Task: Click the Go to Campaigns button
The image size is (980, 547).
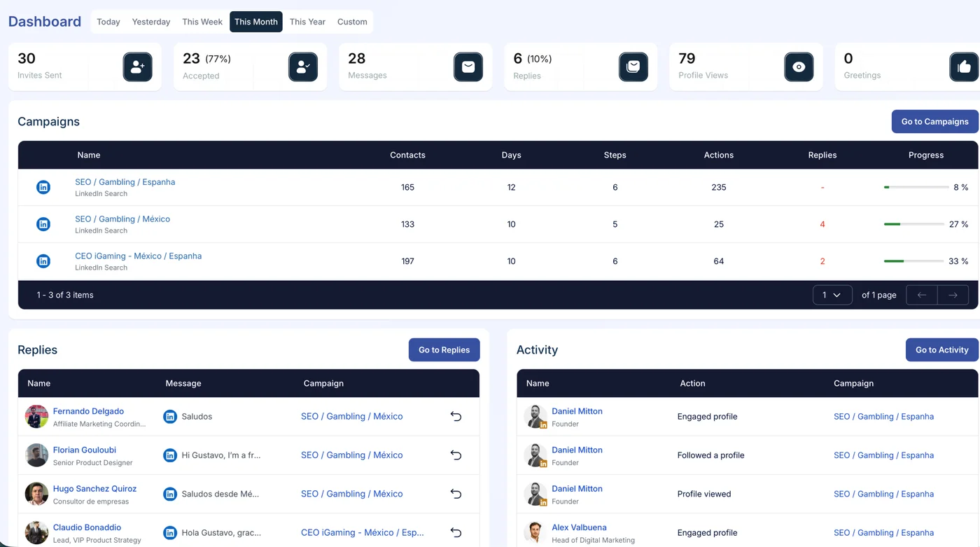Action: (935, 121)
